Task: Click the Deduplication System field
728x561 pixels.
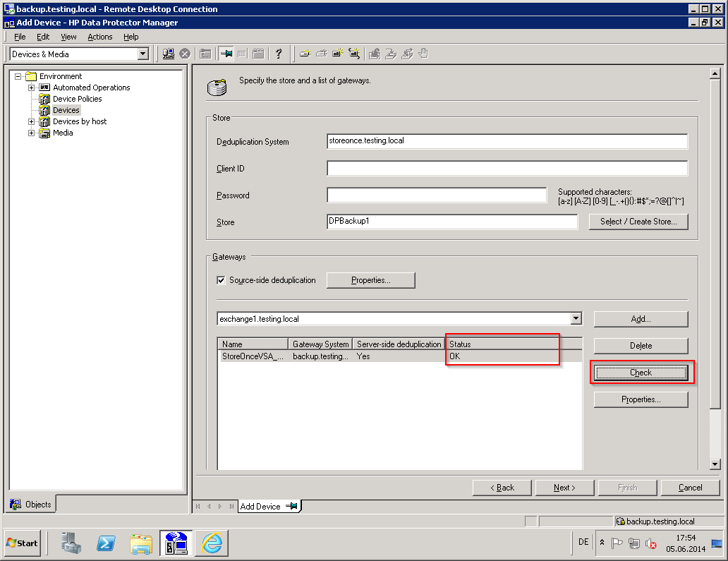Action: pos(507,141)
